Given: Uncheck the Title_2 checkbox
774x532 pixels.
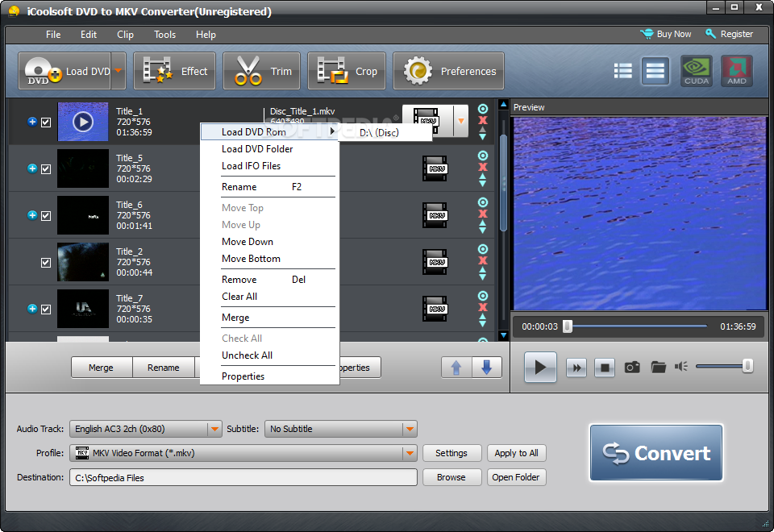Looking at the screenshot, I should pyautogui.click(x=46, y=263).
